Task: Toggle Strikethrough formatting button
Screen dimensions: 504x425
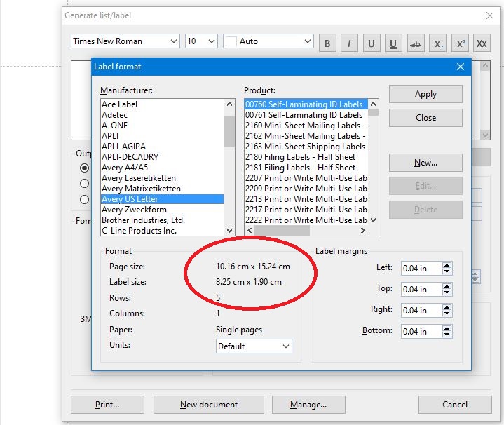Action: point(416,43)
